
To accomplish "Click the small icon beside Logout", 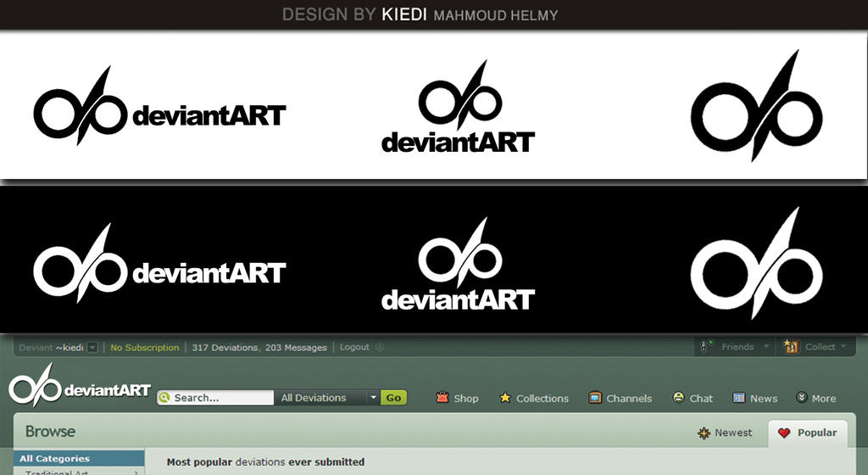I will coord(380,347).
